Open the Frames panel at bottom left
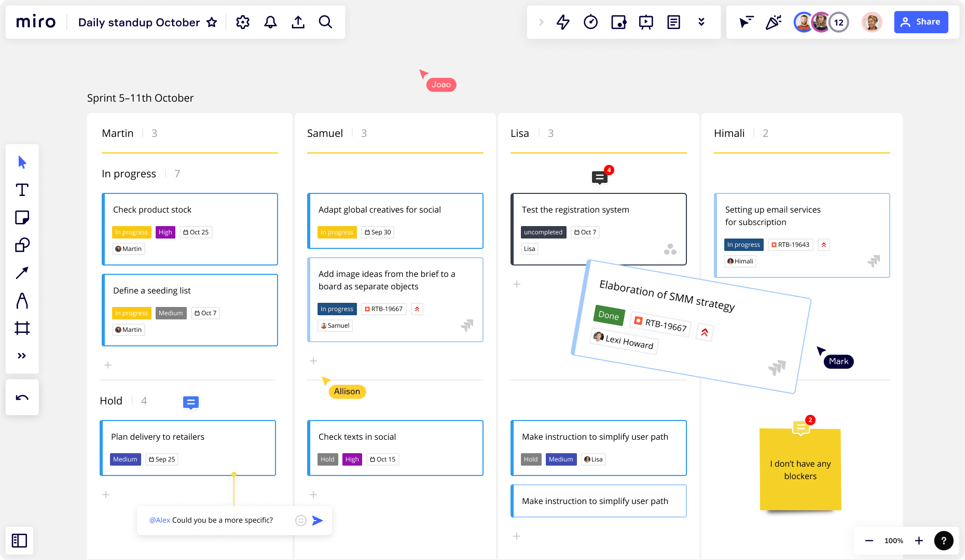 click(20, 540)
